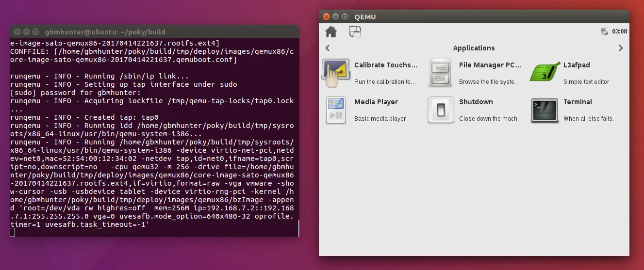
Task: Open the Terminal app icon
Action: click(545, 110)
